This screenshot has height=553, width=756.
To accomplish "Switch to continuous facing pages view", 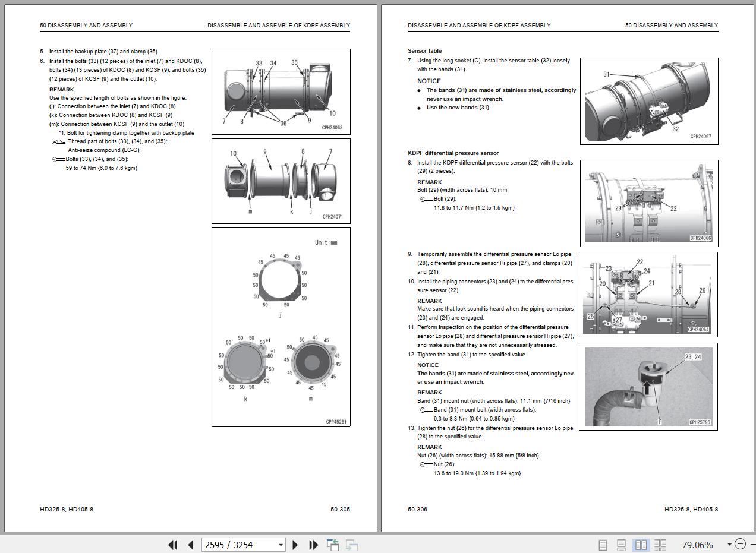I will (x=660, y=545).
